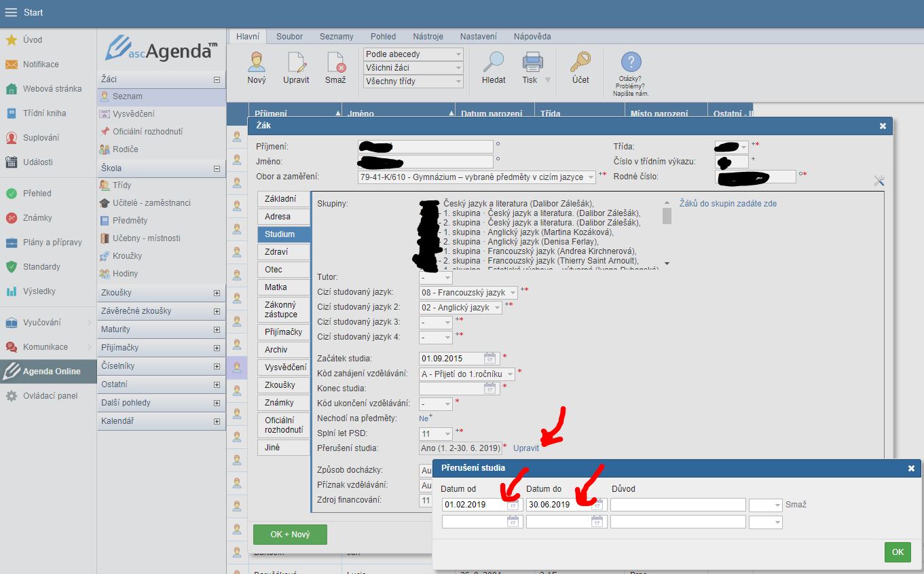Viewport: 924px width, 574px height.
Task: Expand the Maturity section
Action: click(217, 329)
